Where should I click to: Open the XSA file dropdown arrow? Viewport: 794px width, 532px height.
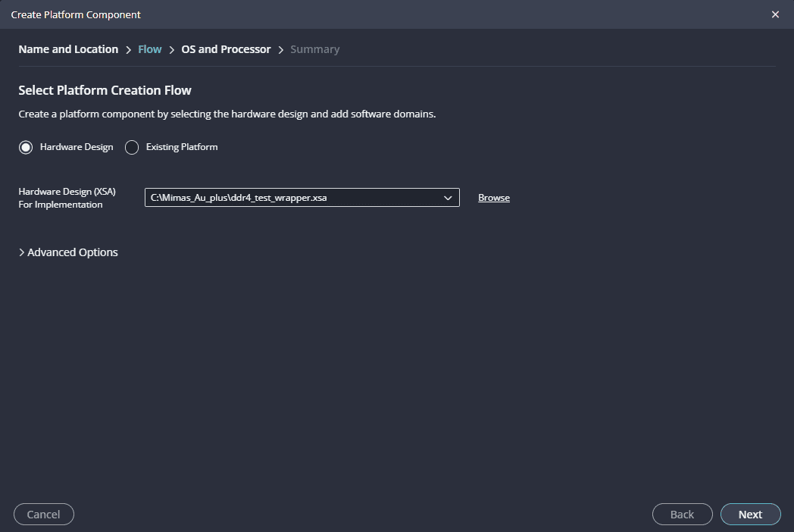coord(448,198)
